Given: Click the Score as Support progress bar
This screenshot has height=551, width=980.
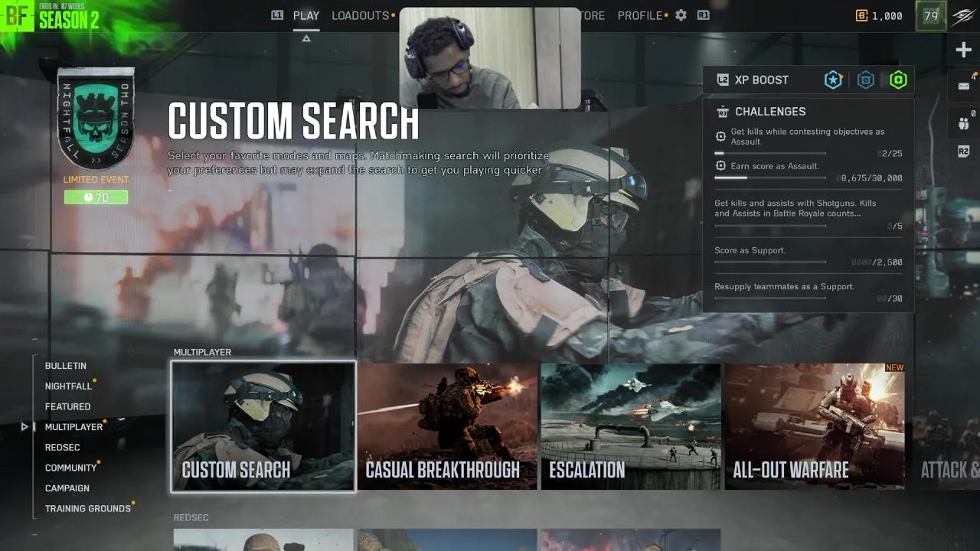Looking at the screenshot, I should pyautogui.click(x=770, y=262).
